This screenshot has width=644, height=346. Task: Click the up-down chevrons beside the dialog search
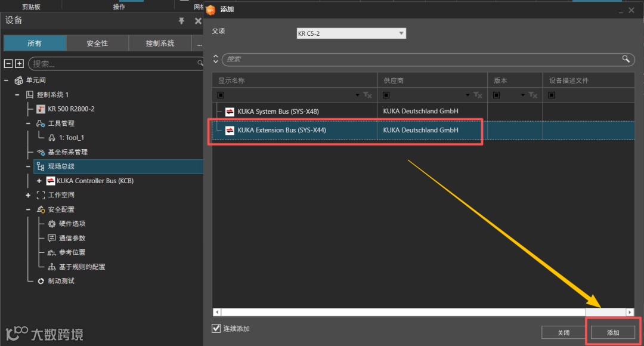[216, 59]
